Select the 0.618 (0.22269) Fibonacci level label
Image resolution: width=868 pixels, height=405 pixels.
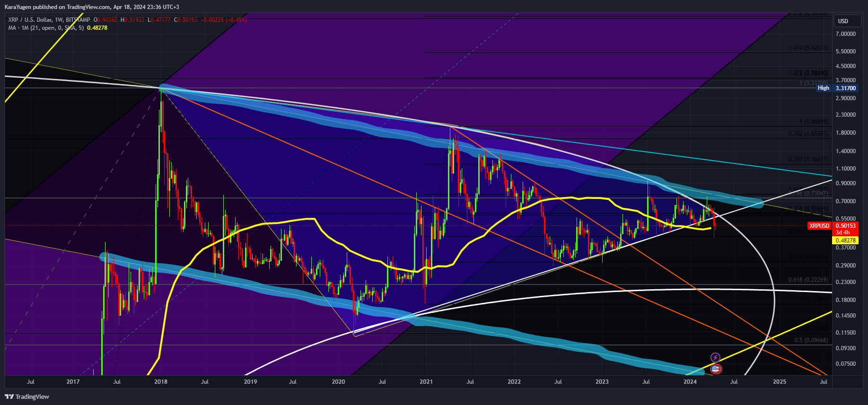(x=808, y=280)
